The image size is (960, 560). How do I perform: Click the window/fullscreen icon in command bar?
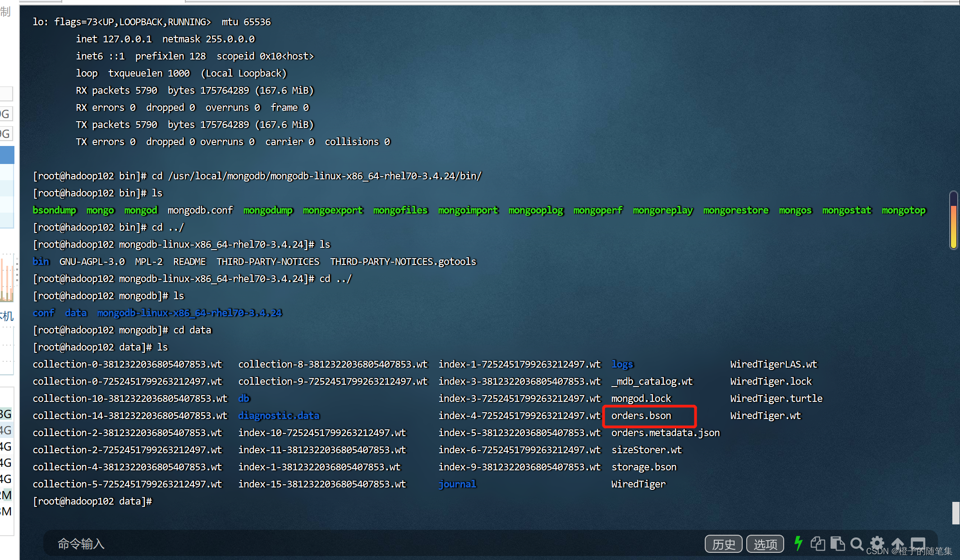tap(918, 543)
